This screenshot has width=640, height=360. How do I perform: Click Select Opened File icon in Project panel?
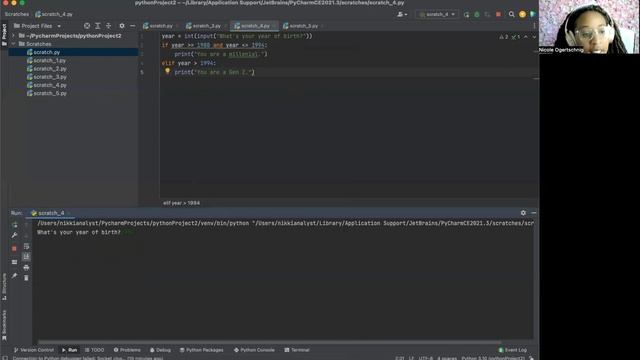pyautogui.click(x=87, y=26)
